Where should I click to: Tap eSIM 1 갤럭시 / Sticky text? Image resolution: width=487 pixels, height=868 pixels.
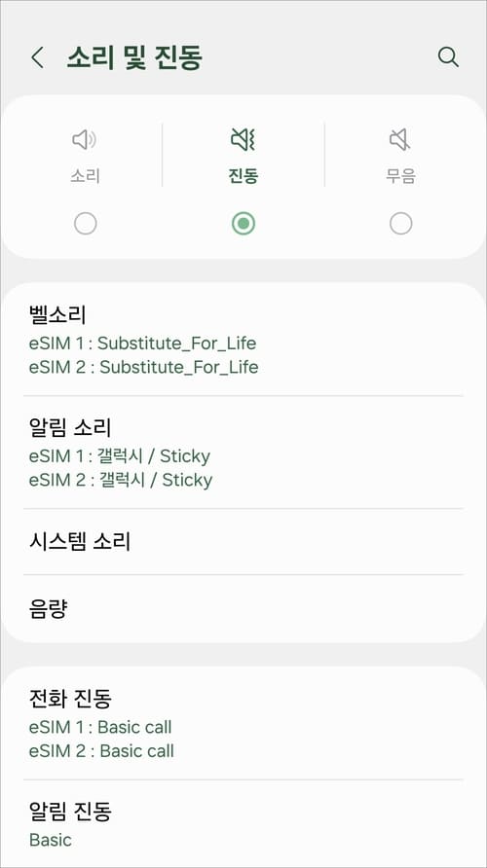[120, 456]
